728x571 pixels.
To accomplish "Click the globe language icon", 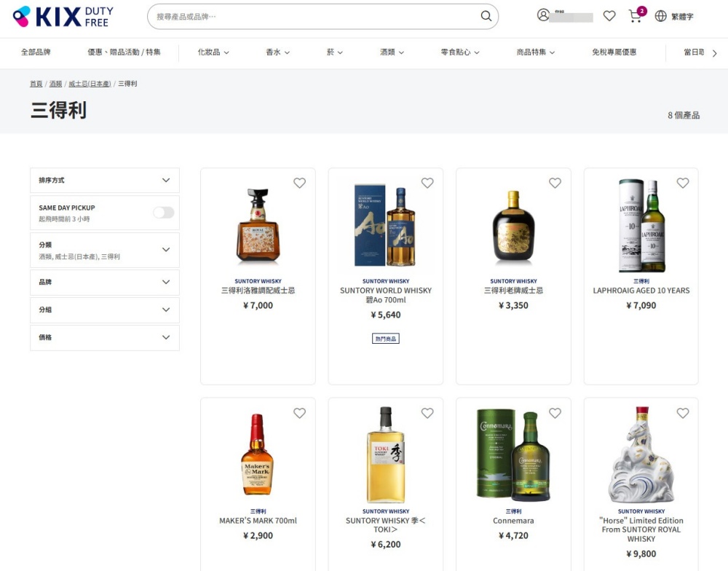I will point(660,16).
